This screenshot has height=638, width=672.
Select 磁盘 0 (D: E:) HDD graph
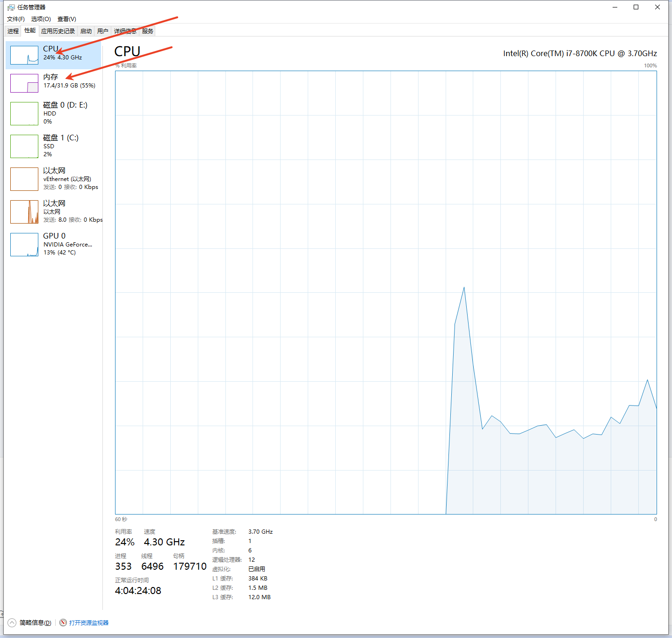click(24, 114)
